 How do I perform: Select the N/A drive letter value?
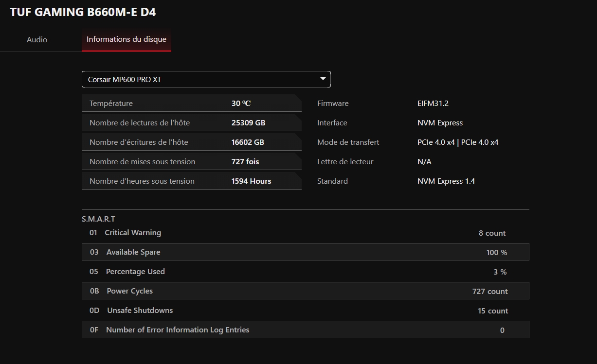click(x=424, y=162)
